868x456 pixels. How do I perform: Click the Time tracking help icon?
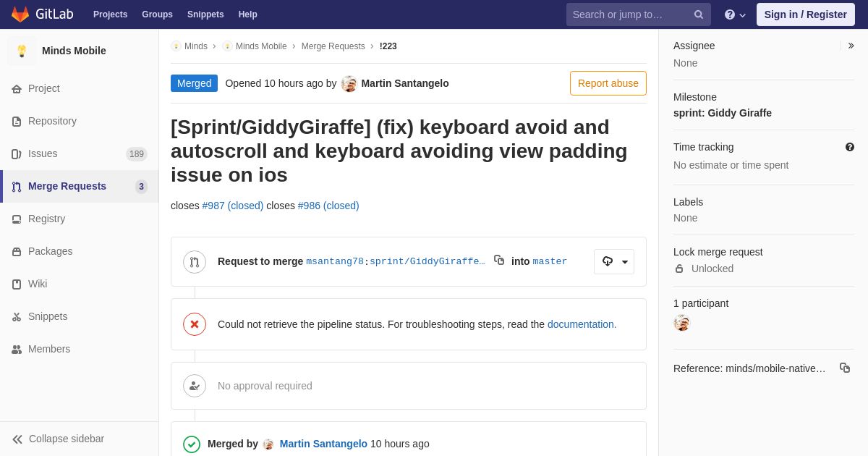coord(850,147)
